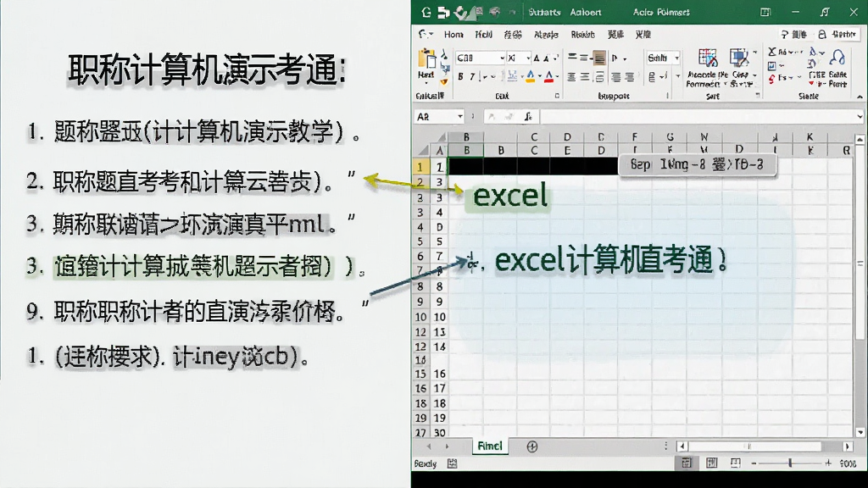Click the increase font size A icon
The image size is (868, 488).
537,58
